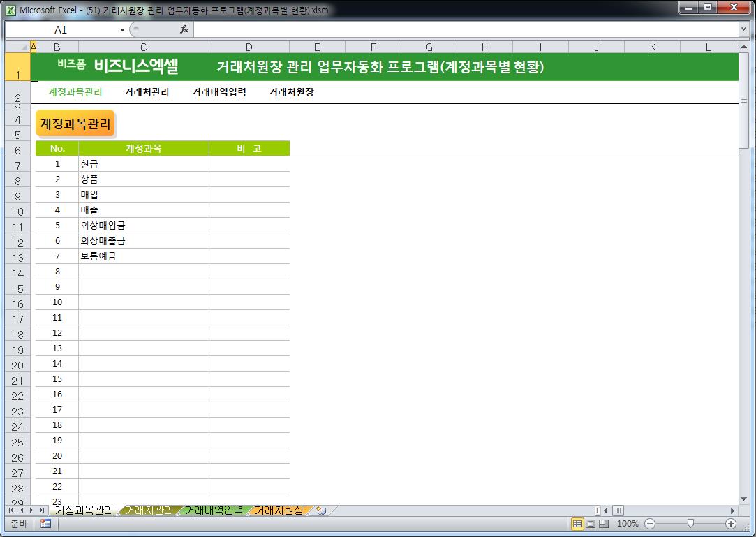Image resolution: width=756 pixels, height=537 pixels.
Task: Click previous sheet tab navigation arrow
Action: point(21,510)
